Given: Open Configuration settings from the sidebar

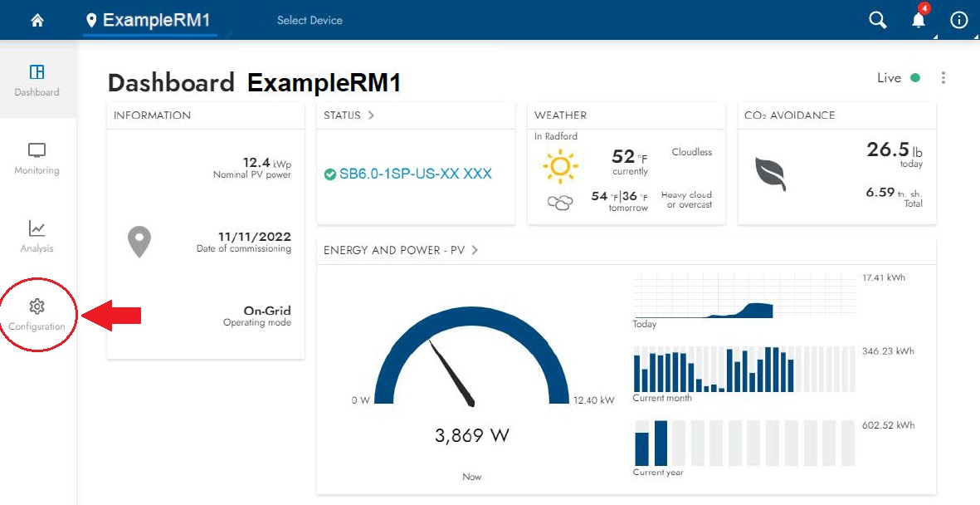Looking at the screenshot, I should [x=37, y=313].
